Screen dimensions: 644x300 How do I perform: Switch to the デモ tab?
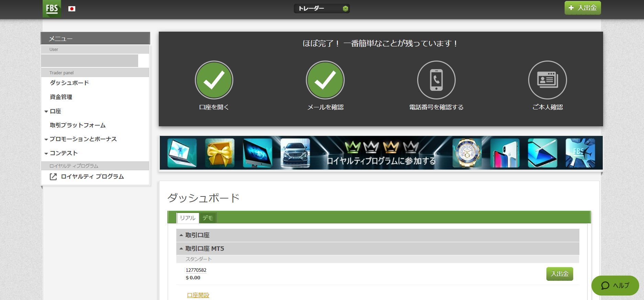(x=208, y=218)
